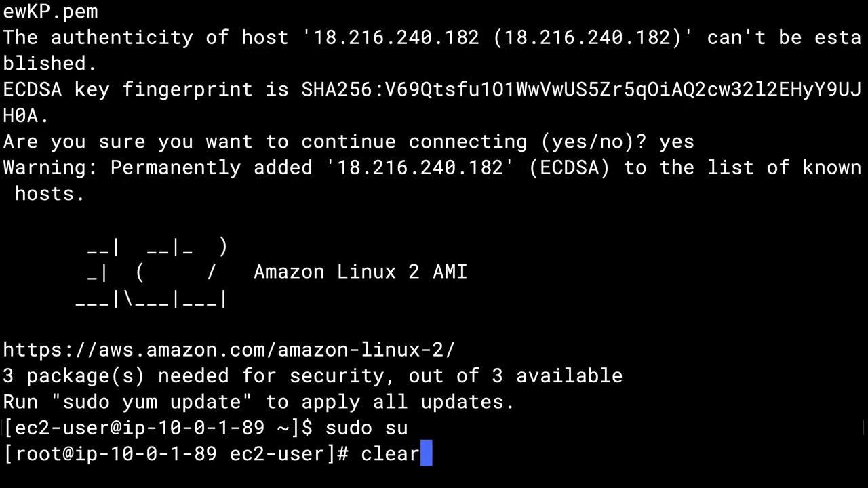Click the "H0A." fingerprint ending
The height and width of the screenshot is (488, 868).
click(x=26, y=116)
